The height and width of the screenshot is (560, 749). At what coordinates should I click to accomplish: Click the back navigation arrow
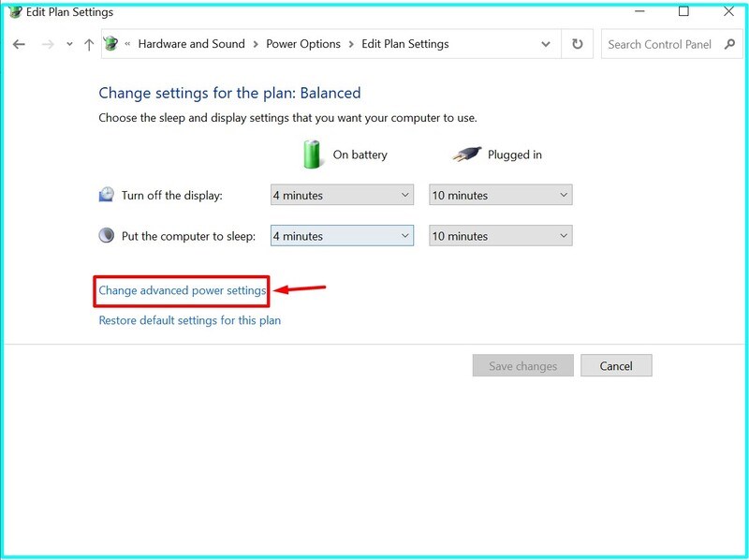pyautogui.click(x=19, y=43)
